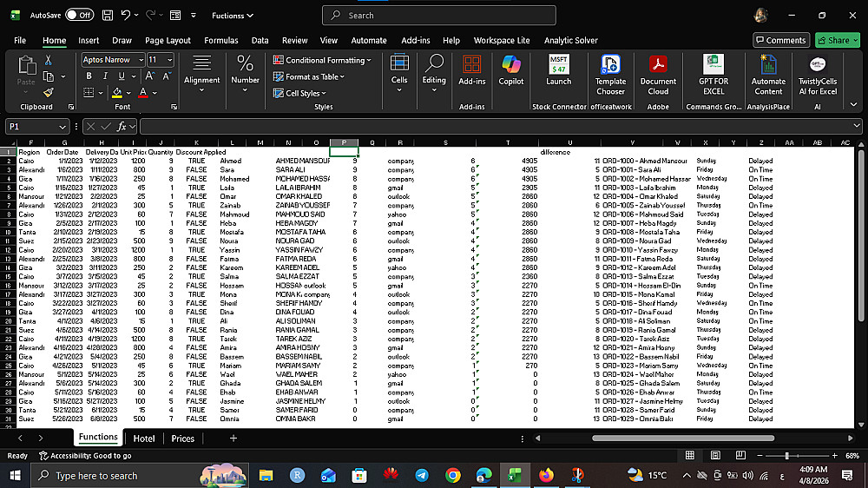Open the Comments pane
Image resolution: width=868 pixels, height=488 pixels.
tap(780, 40)
